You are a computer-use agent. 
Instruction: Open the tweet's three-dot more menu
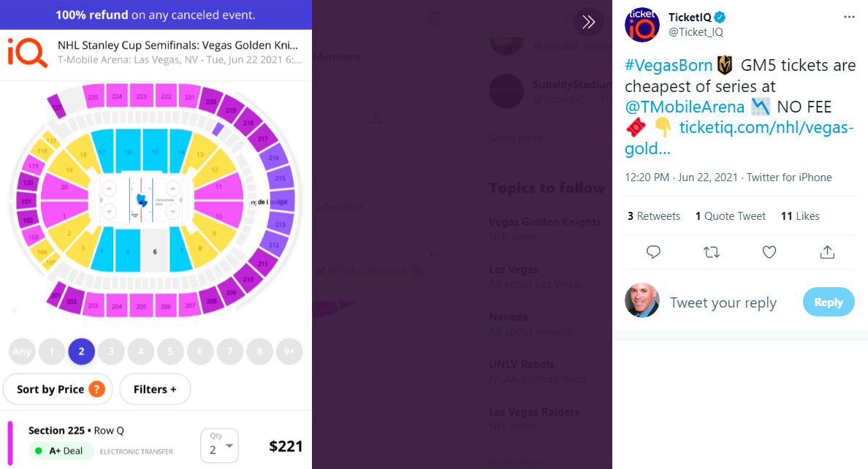pyautogui.click(x=848, y=16)
